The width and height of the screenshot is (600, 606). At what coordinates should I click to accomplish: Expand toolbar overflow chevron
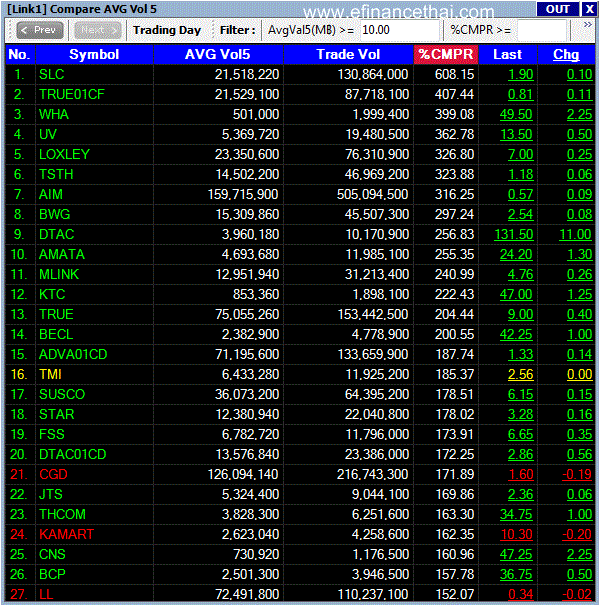(588, 25)
